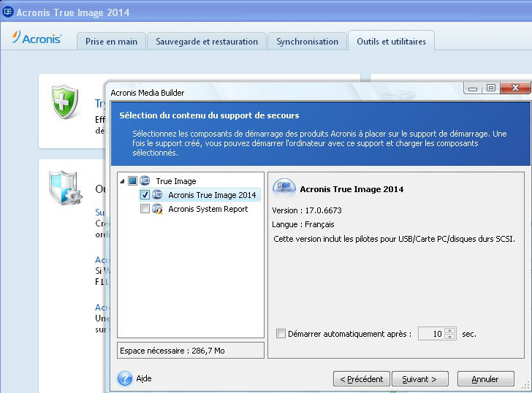The width and height of the screenshot is (532, 393).
Task: Click the True Image tree node icon
Action: [145, 180]
